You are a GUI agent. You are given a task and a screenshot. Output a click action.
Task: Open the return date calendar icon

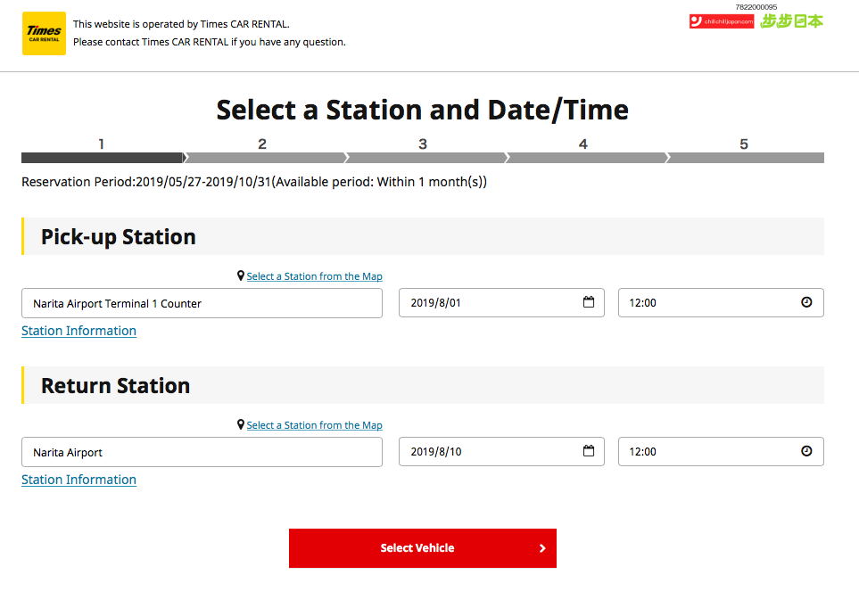tap(589, 451)
